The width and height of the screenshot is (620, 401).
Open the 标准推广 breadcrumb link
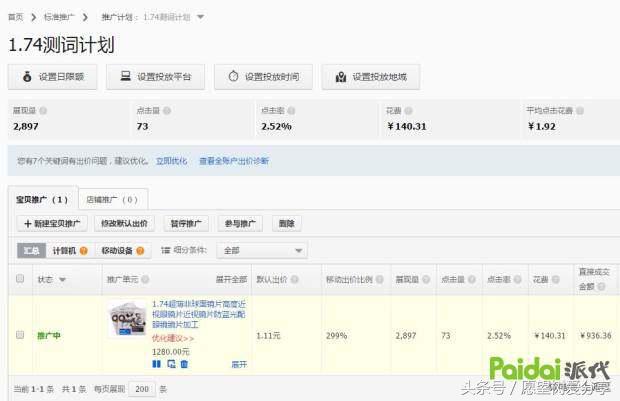[59, 17]
